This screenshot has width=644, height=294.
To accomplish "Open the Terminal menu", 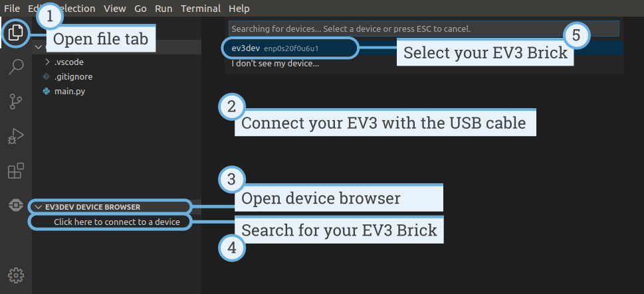I will (199, 9).
